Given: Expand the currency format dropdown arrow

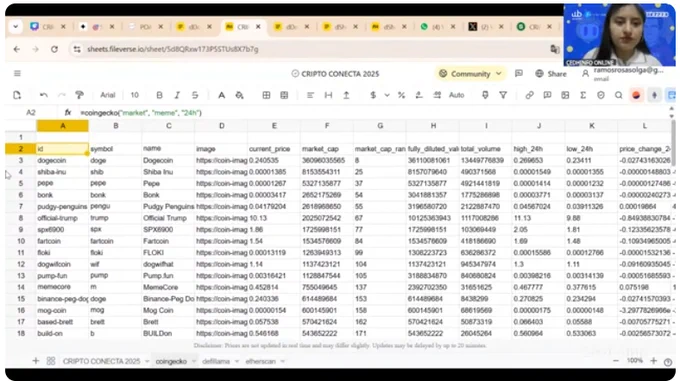Looking at the screenshot, I should tap(387, 95).
